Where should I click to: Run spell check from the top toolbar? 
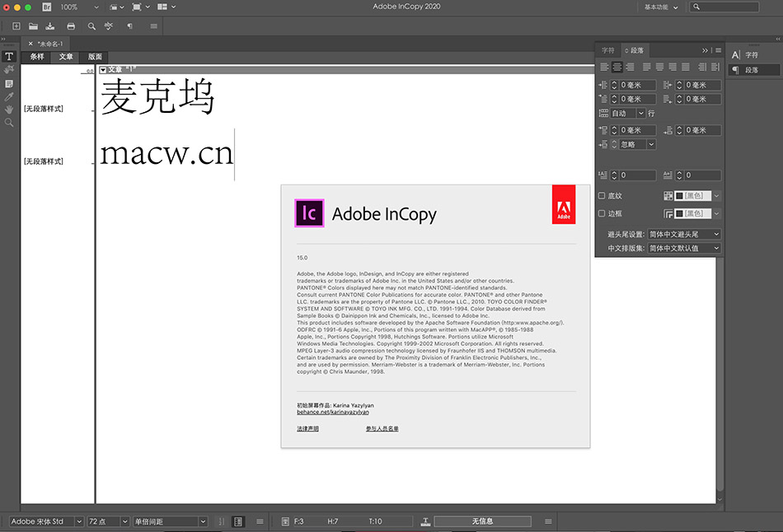108,26
